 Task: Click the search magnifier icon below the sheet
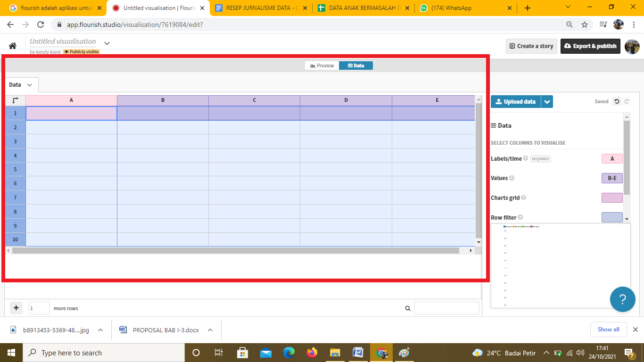(x=408, y=308)
